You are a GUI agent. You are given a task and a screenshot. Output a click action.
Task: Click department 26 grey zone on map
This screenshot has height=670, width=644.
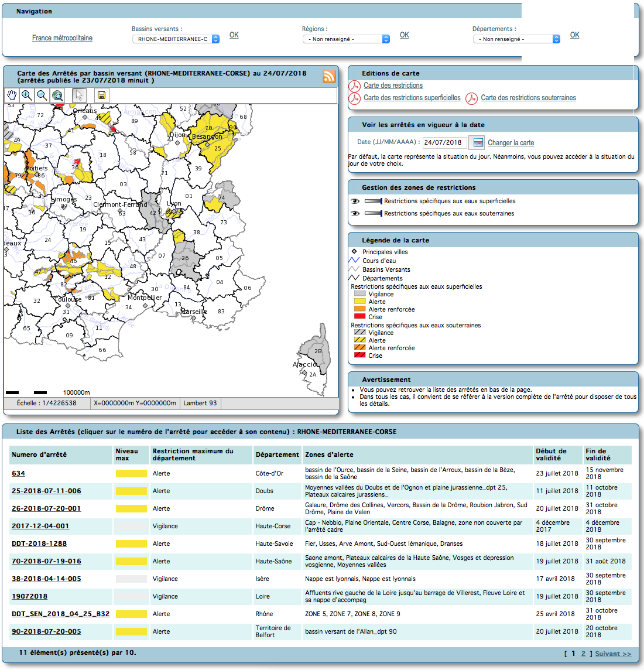pyautogui.click(x=186, y=258)
